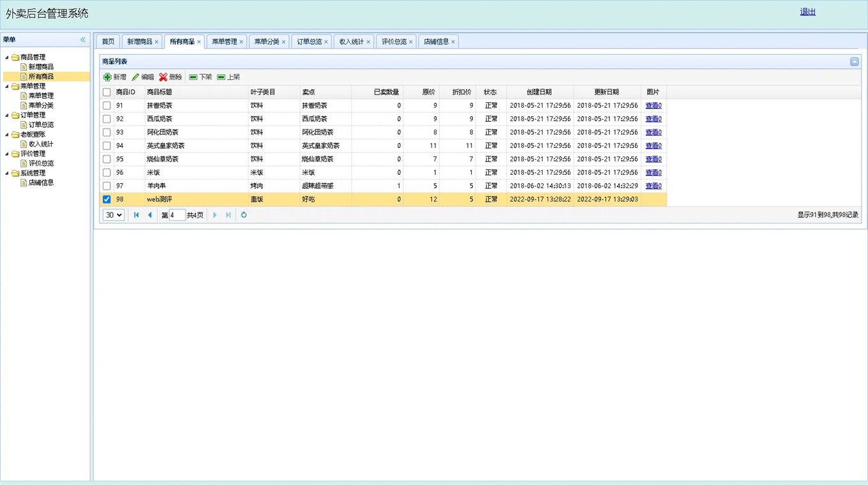Collapse the 菜单管理 folder tree arrow
This screenshot has height=485, width=868.
(7, 86)
